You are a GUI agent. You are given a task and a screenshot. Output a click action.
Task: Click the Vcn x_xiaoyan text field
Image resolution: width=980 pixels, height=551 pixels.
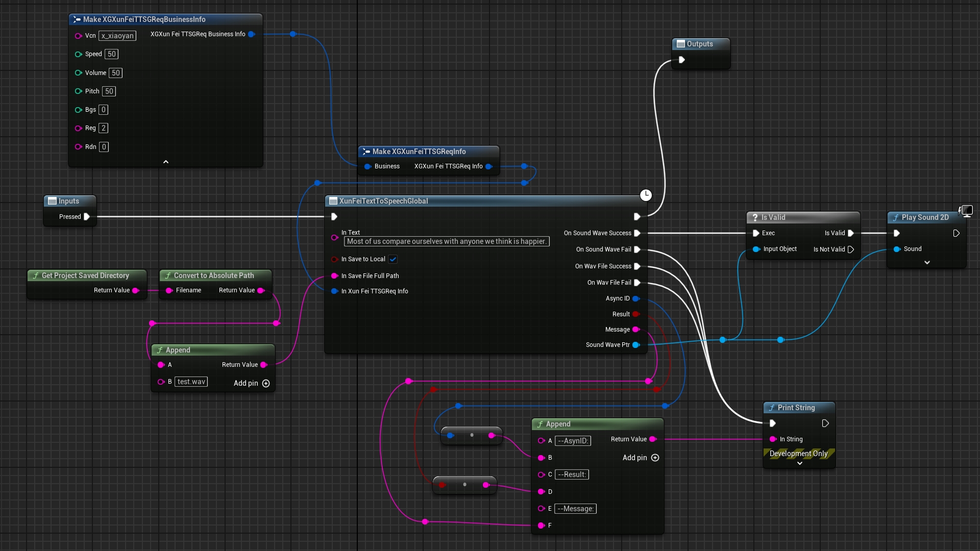(117, 36)
